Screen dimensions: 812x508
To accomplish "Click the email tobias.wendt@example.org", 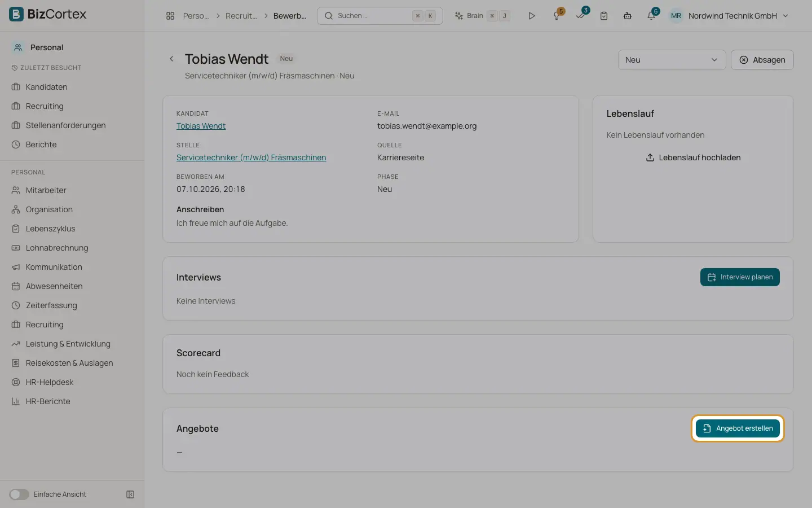I will click(x=427, y=126).
